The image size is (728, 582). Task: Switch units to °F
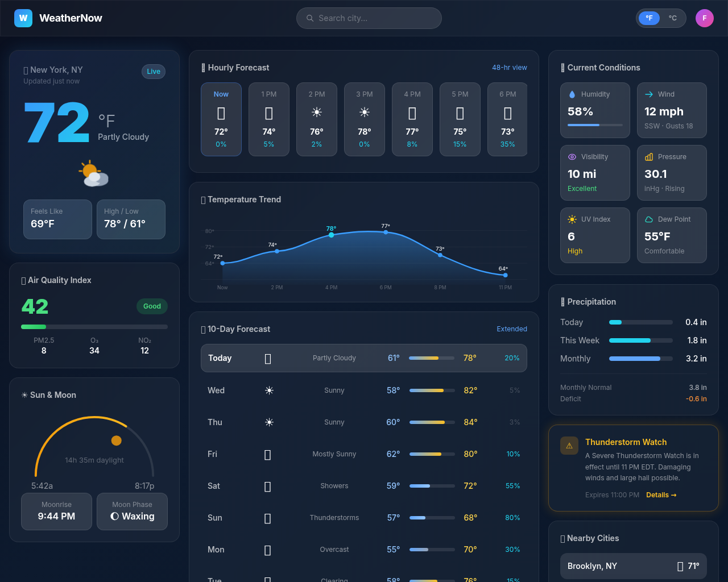(x=650, y=18)
